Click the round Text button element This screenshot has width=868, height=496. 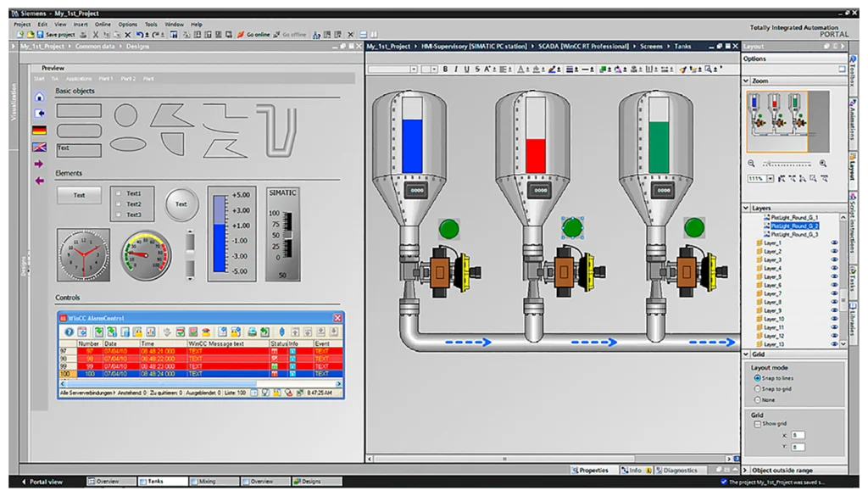point(181,204)
